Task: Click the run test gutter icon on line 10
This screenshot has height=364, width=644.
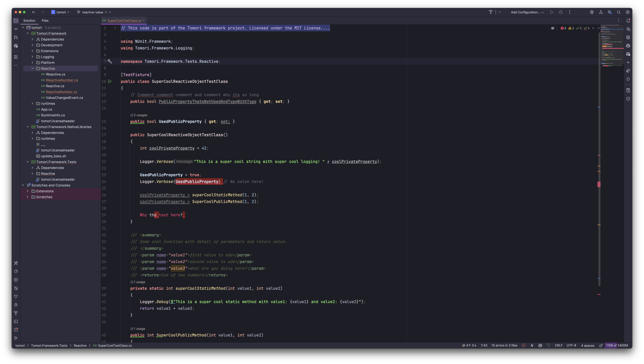Action: point(110,81)
